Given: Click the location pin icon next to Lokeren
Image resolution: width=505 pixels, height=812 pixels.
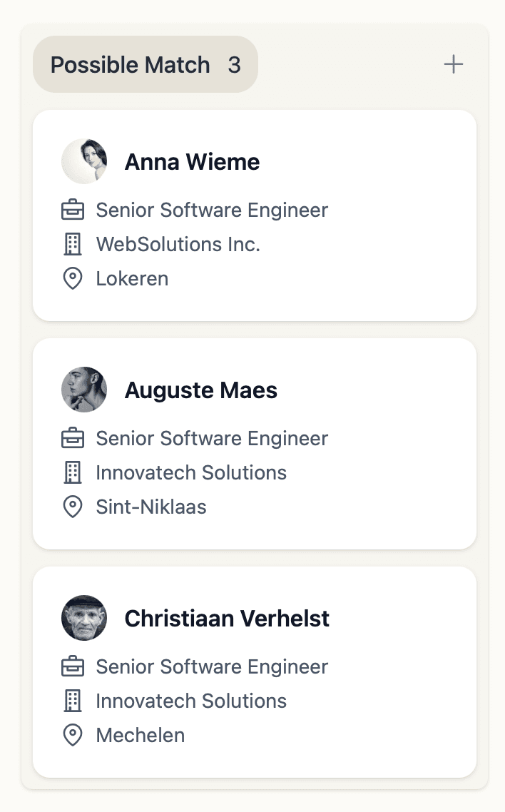Looking at the screenshot, I should (x=72, y=278).
